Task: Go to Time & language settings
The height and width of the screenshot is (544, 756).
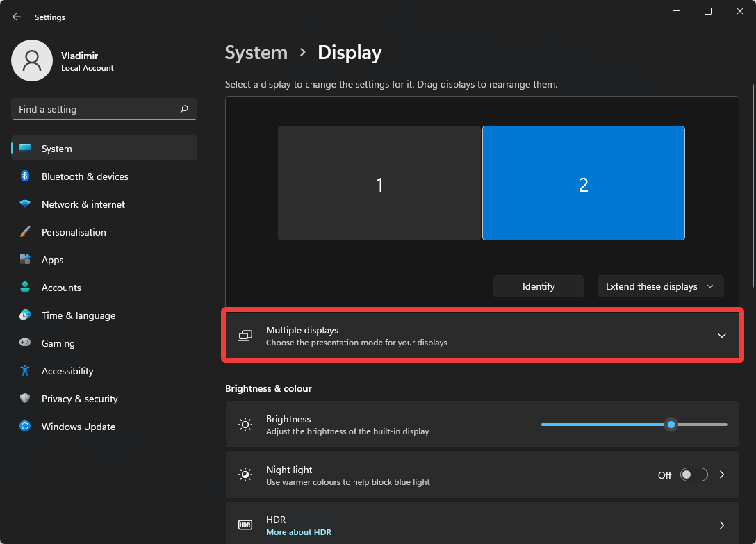Action: [104, 315]
